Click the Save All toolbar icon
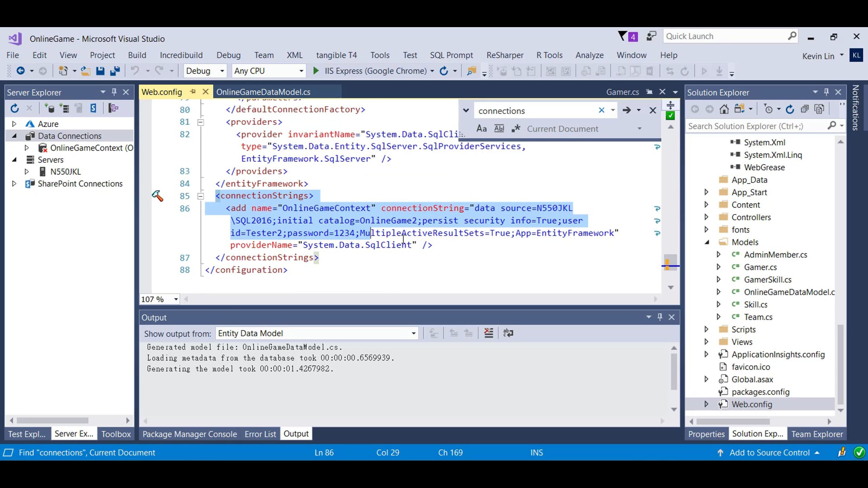 pyautogui.click(x=115, y=71)
